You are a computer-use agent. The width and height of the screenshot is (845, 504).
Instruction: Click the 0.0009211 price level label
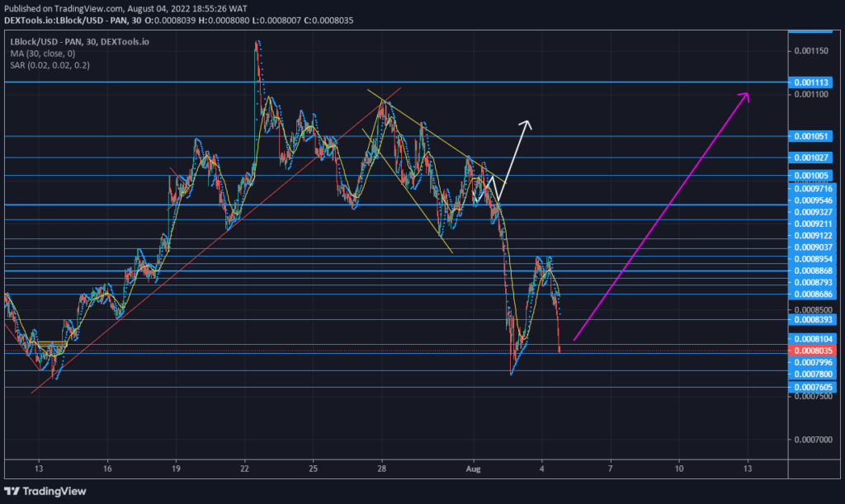point(813,224)
